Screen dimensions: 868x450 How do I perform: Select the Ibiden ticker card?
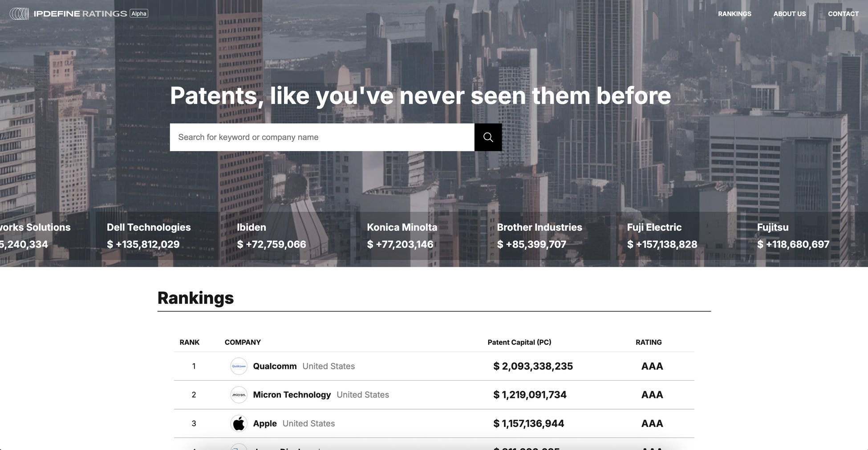pyautogui.click(x=271, y=236)
